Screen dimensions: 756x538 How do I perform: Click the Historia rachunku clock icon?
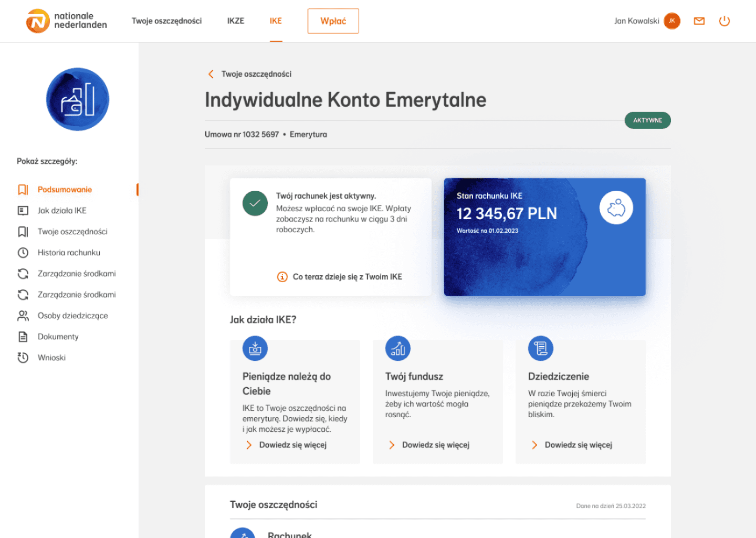[x=23, y=253]
